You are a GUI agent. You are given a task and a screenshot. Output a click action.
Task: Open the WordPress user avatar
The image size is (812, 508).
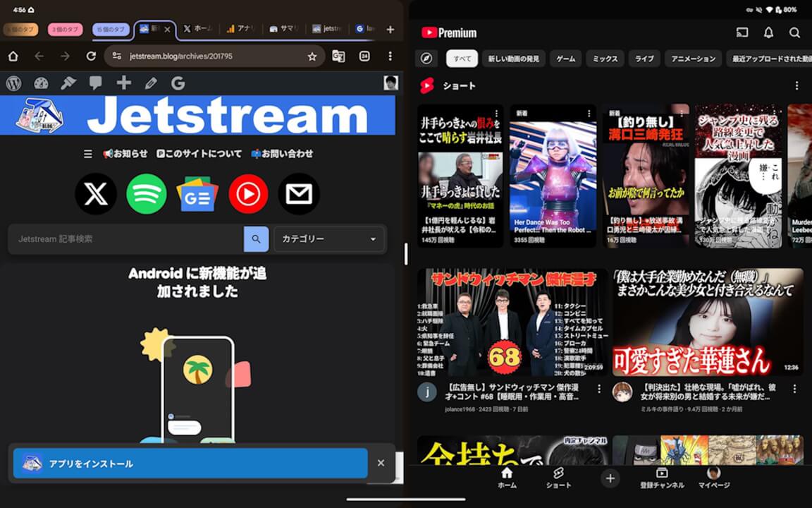coord(390,83)
